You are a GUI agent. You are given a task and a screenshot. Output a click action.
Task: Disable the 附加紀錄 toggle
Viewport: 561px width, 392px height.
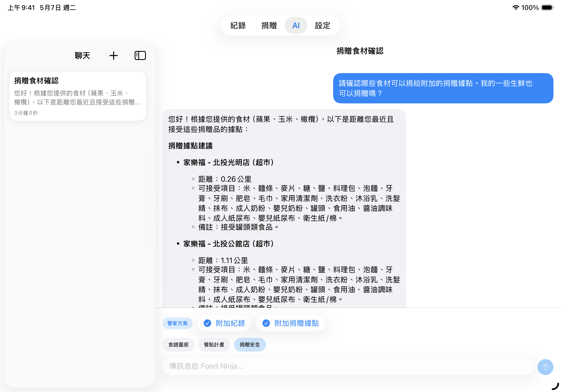[x=224, y=323]
